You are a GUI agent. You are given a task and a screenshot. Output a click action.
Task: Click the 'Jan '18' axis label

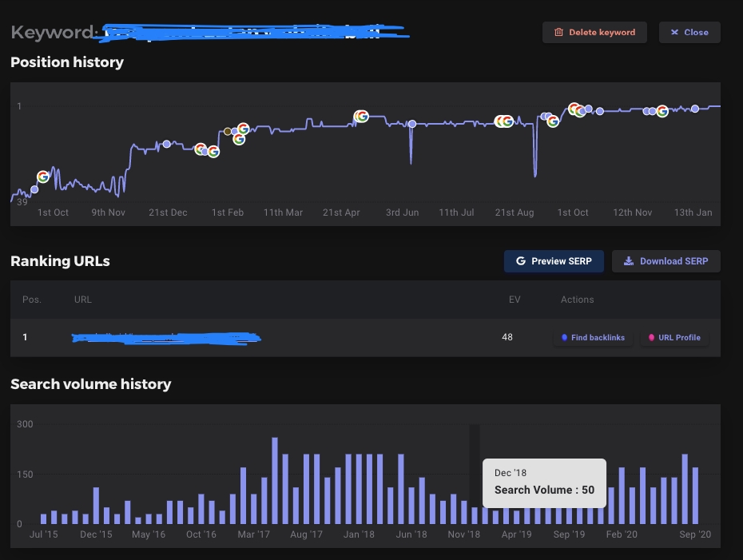click(x=359, y=534)
